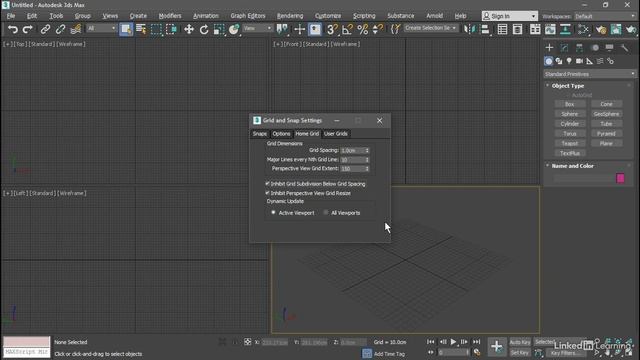The width and height of the screenshot is (640, 360).
Task: Click the Box primitive button
Action: [569, 104]
